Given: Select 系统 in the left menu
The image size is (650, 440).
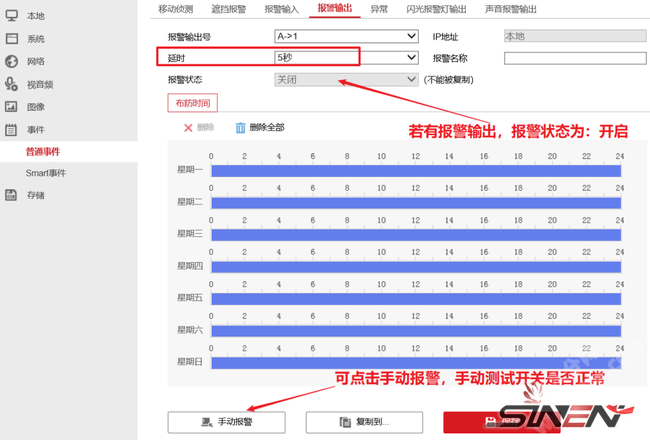Looking at the screenshot, I should click(x=36, y=39).
